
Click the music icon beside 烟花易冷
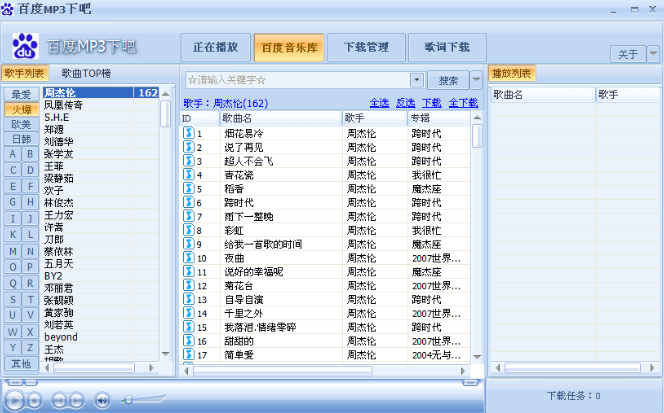[187, 133]
